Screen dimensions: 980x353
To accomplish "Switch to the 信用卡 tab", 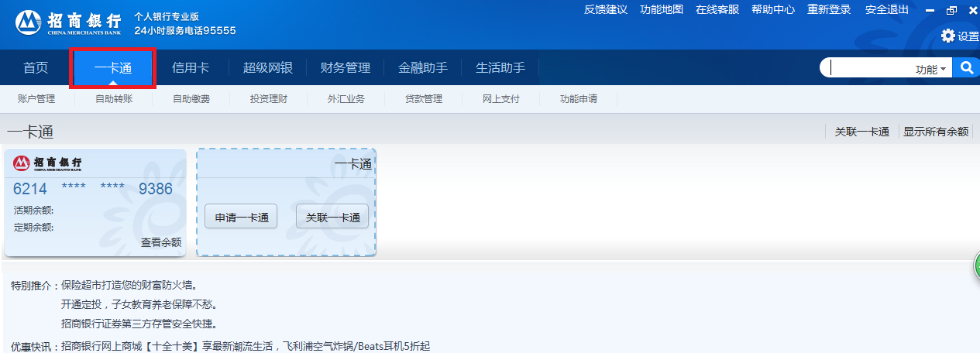I will [190, 68].
